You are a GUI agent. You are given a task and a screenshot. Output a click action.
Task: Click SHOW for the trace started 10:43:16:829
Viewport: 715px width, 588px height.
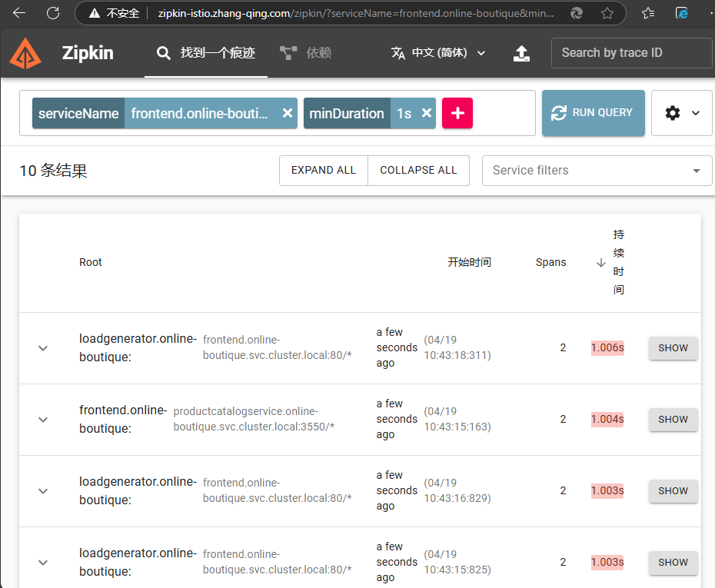coord(673,491)
